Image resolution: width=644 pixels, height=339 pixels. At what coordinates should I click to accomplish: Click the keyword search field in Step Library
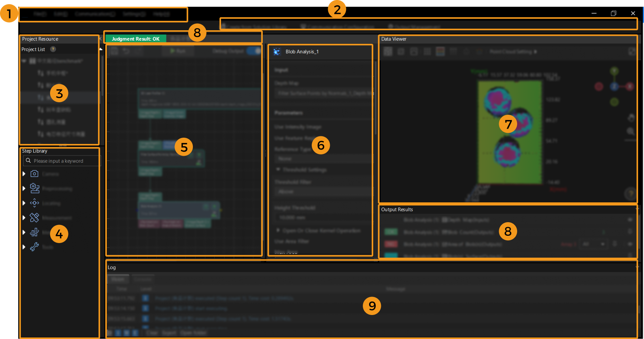point(63,161)
